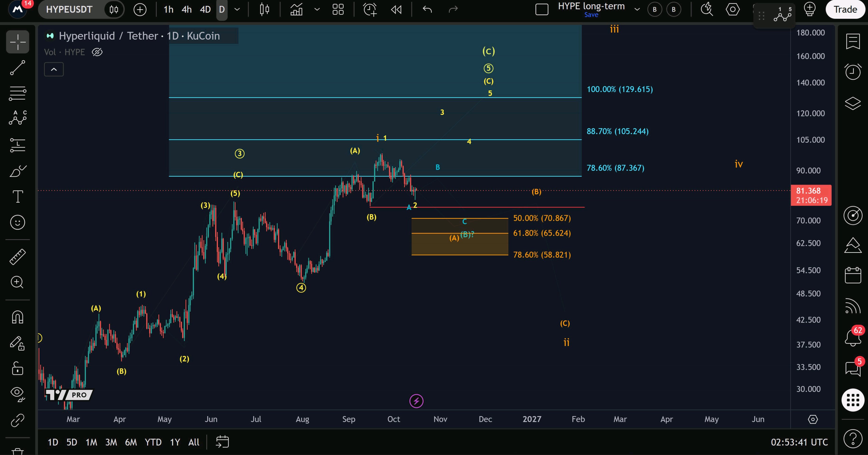The image size is (868, 455).
Task: Open the layout templates grid
Action: coord(338,9)
